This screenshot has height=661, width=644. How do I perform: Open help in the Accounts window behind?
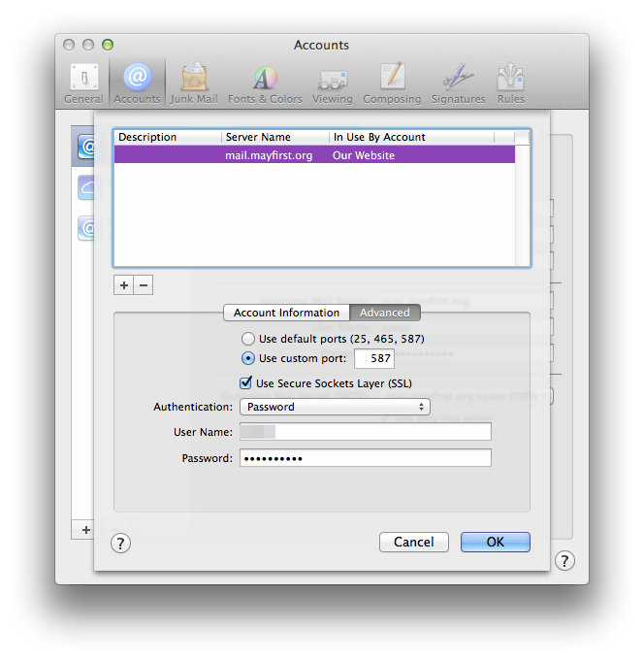click(x=564, y=561)
